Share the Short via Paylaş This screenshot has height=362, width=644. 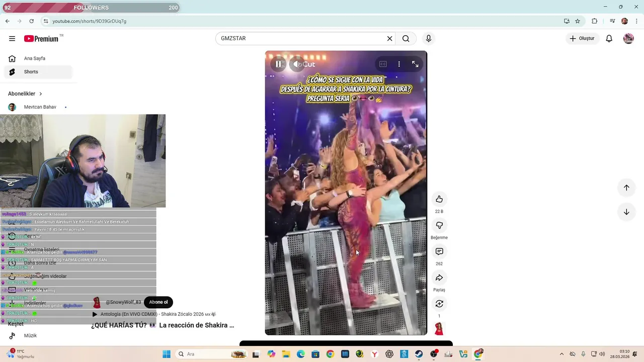(439, 278)
